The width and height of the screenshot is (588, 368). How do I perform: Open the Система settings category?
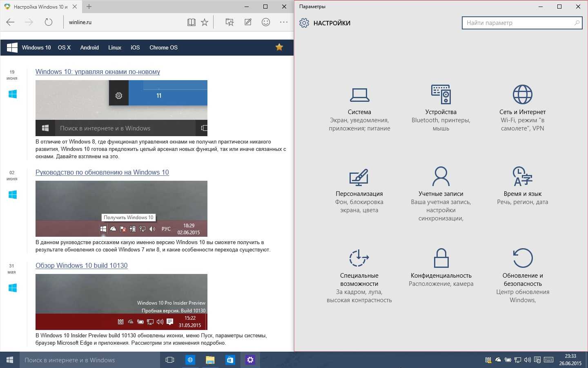point(359,109)
